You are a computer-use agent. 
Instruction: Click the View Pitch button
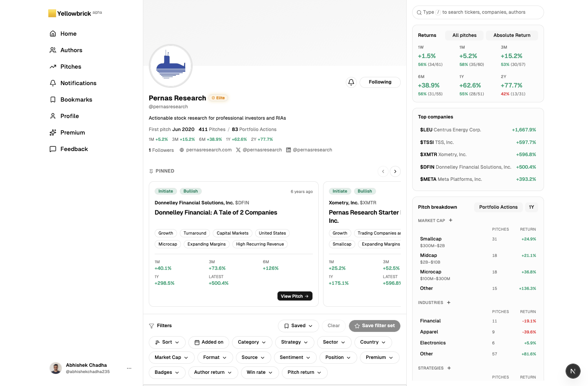point(295,296)
